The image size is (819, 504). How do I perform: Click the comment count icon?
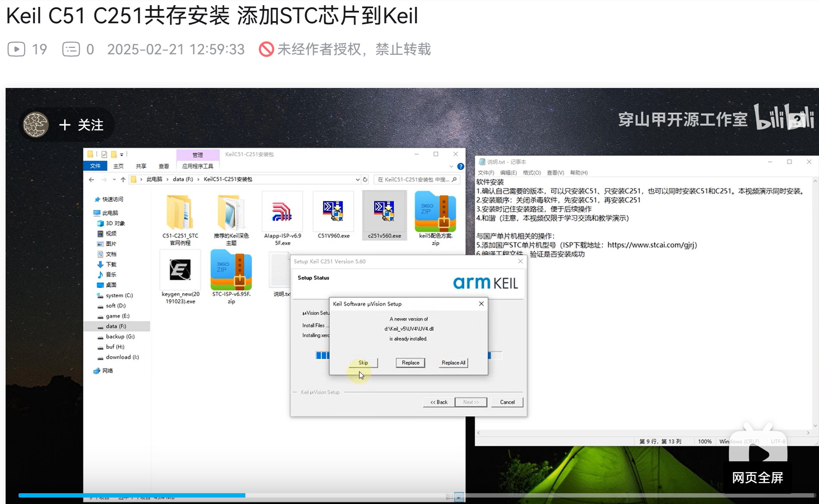click(x=71, y=49)
